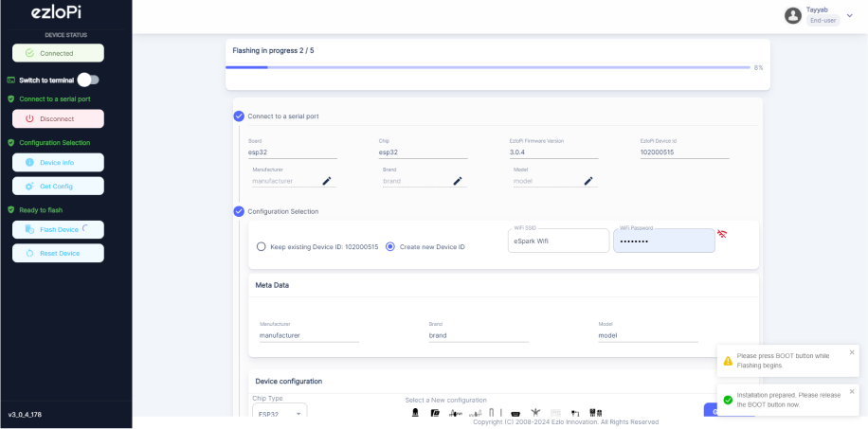Click the EzloPi Firmware Version 3.0.4 field
This screenshot has height=429, width=868.
(x=553, y=152)
